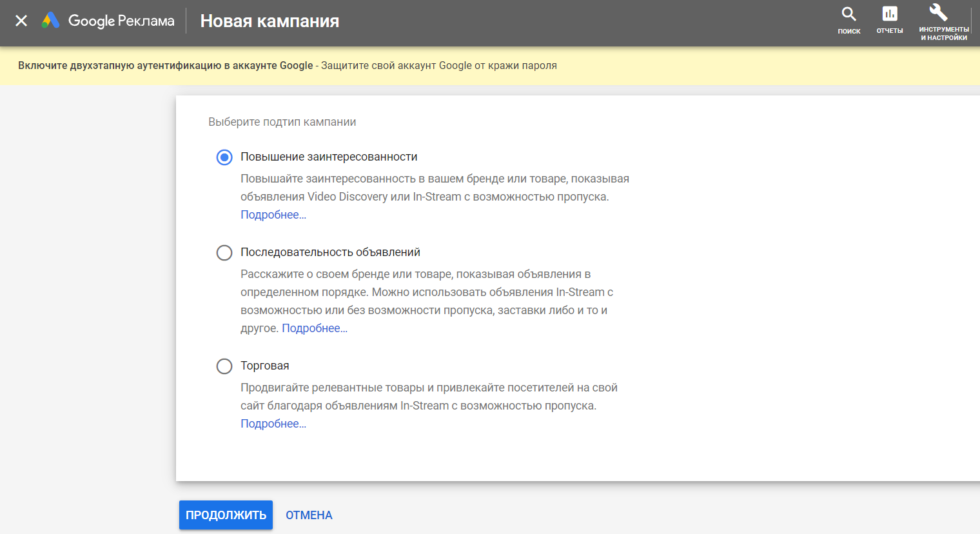The height and width of the screenshot is (534, 980).
Task: Click the Новая кампания page title
Action: pyautogui.click(x=269, y=21)
